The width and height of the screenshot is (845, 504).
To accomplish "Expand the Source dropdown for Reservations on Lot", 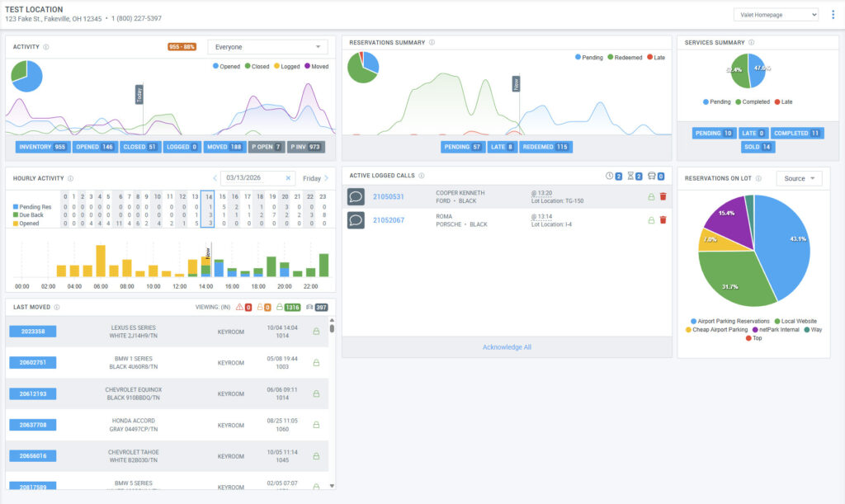I will (x=799, y=179).
